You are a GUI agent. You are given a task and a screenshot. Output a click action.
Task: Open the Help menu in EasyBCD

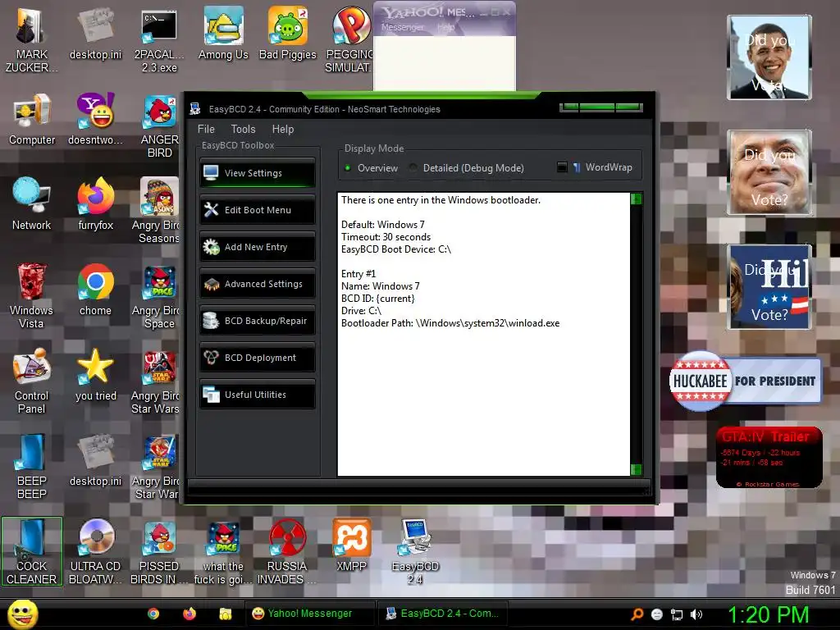click(x=283, y=129)
